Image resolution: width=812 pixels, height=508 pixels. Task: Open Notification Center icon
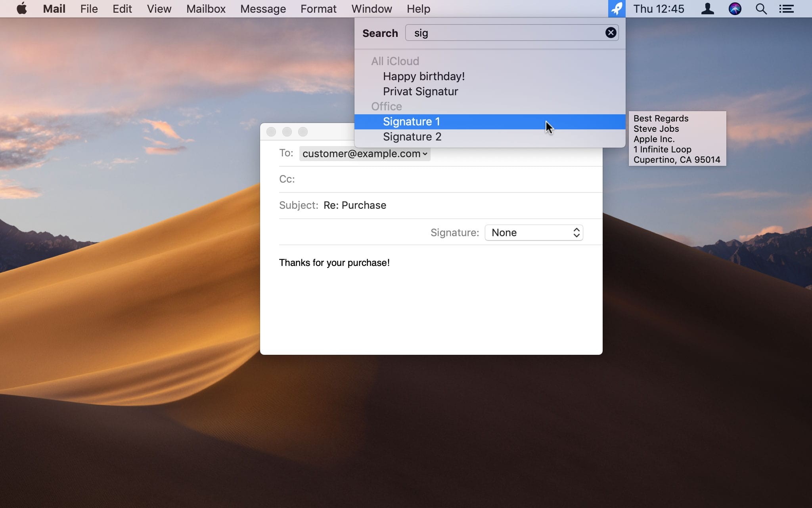tap(787, 8)
